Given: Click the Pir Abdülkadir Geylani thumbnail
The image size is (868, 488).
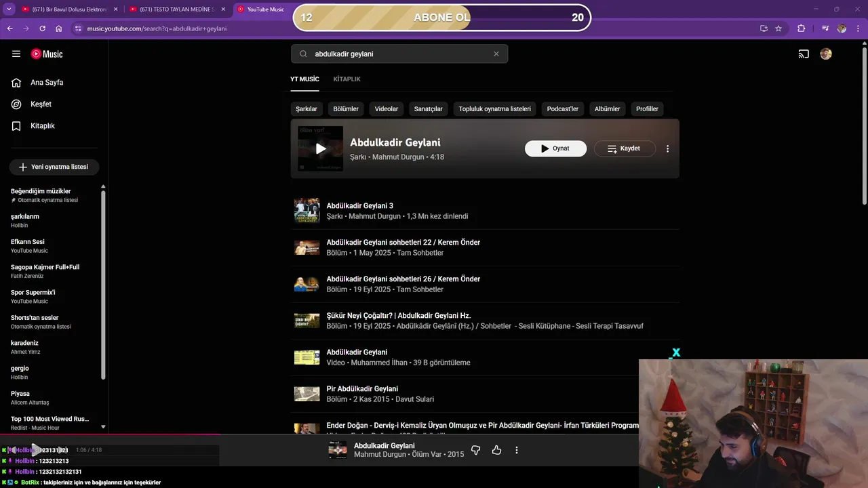Looking at the screenshot, I should 307,394.
